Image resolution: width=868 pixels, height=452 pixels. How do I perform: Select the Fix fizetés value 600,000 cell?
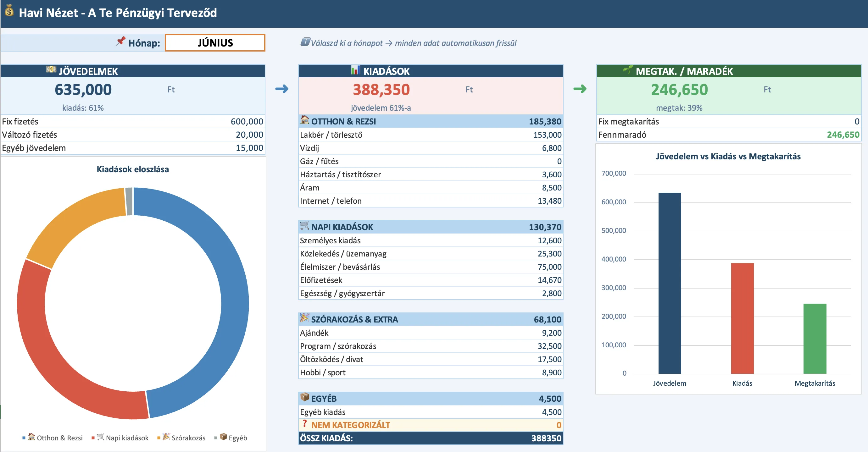click(x=247, y=122)
